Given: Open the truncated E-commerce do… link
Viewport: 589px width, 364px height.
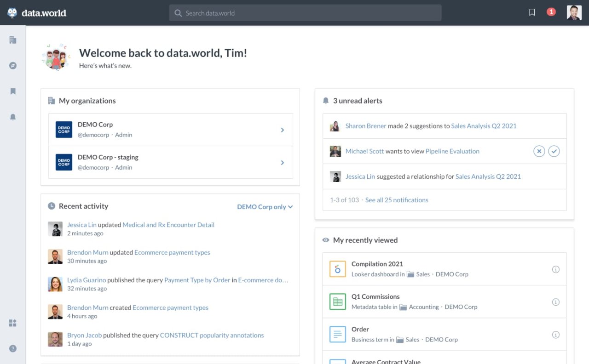Looking at the screenshot, I should coord(263,280).
